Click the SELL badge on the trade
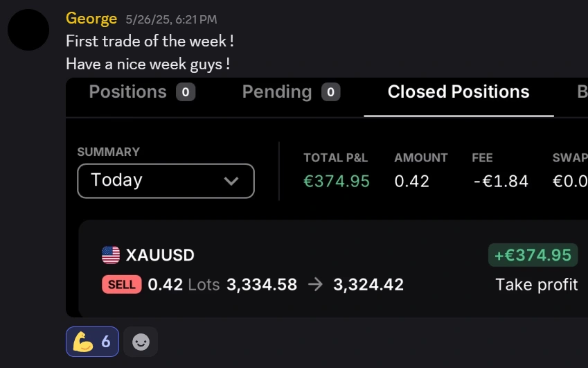The width and height of the screenshot is (588, 368). pyautogui.click(x=122, y=284)
